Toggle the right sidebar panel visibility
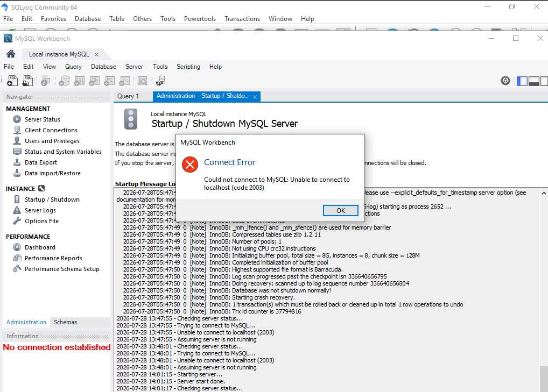Screen dimensions: 548x392 point(544,81)
